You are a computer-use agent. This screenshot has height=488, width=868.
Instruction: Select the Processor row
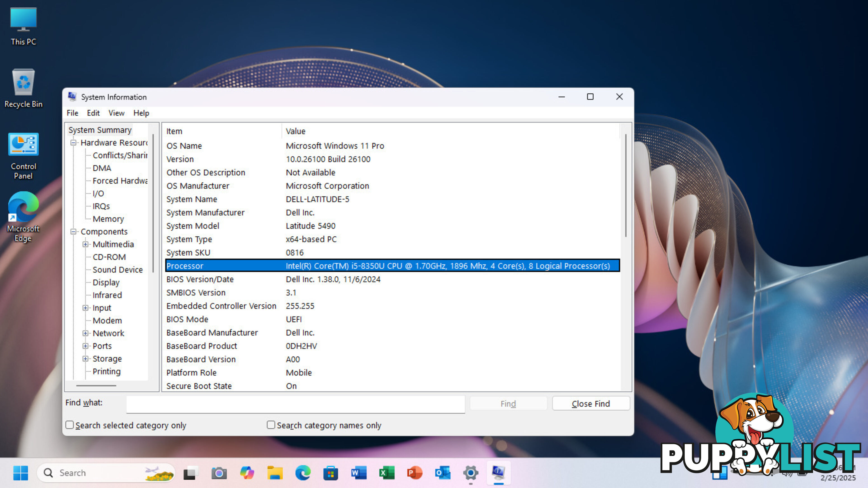[392, 266]
